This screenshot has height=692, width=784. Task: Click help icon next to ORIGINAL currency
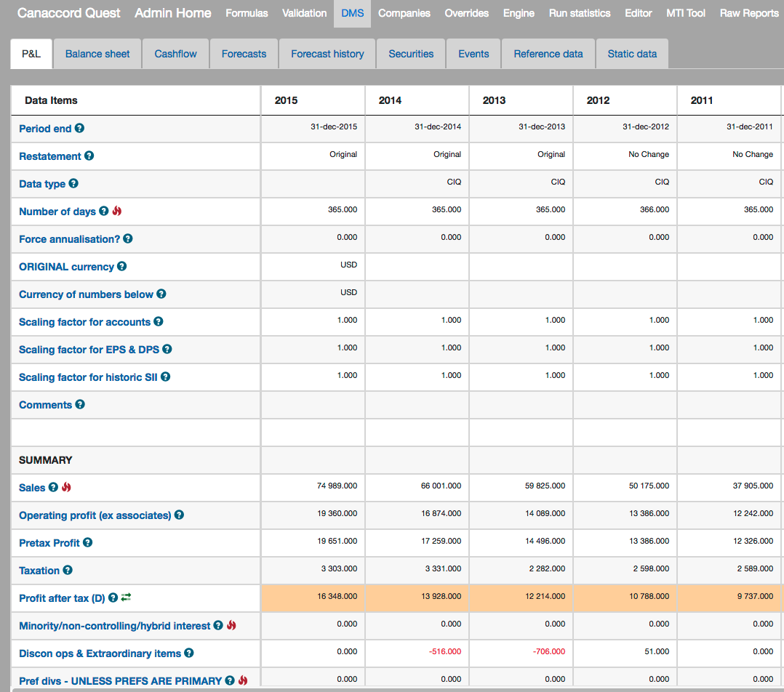[x=122, y=266]
